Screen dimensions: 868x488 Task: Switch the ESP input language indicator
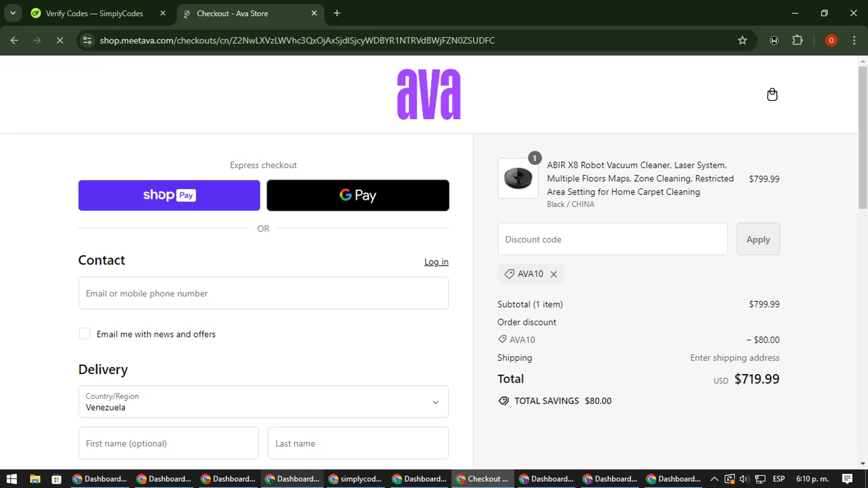coord(779,479)
